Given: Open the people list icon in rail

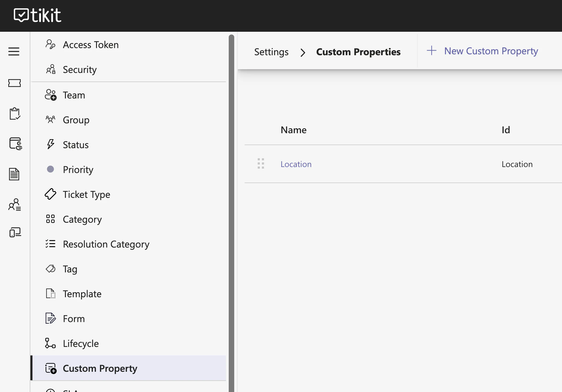Looking at the screenshot, I should 15,205.
